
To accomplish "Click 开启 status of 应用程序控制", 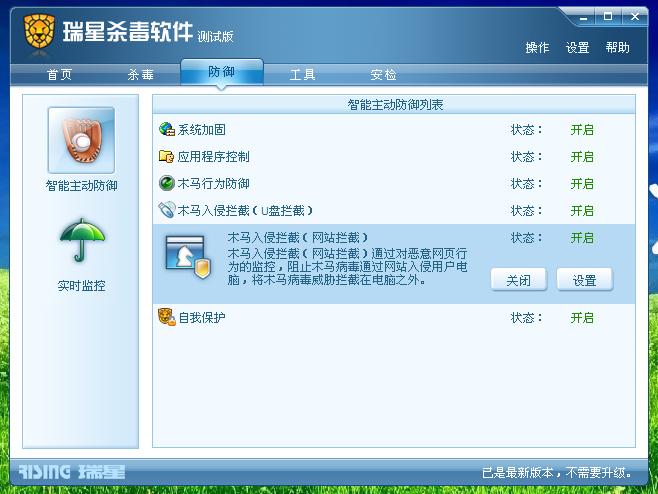I will 582,157.
